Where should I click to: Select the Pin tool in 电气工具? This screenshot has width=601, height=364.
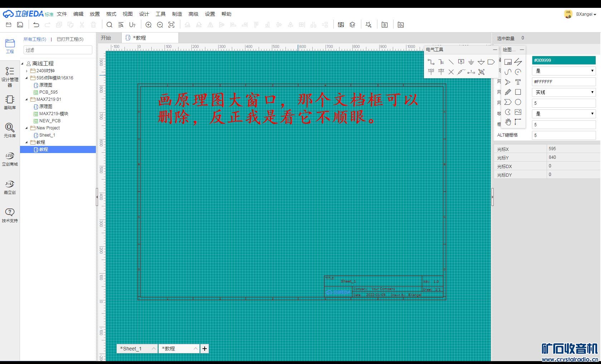click(471, 72)
